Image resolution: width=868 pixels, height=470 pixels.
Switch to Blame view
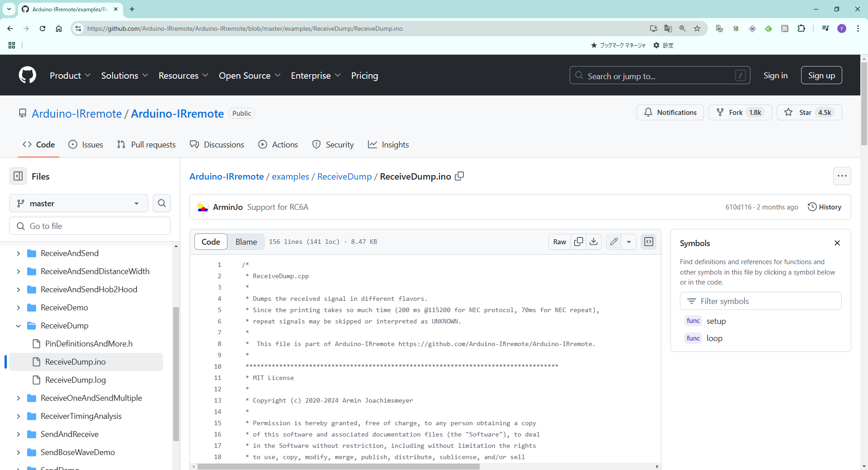click(x=246, y=242)
